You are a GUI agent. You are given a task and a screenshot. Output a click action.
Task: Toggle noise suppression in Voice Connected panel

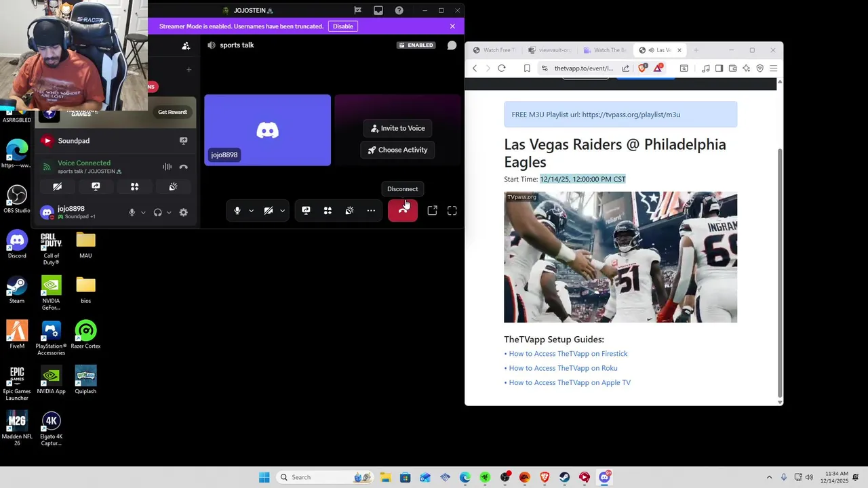[167, 167]
